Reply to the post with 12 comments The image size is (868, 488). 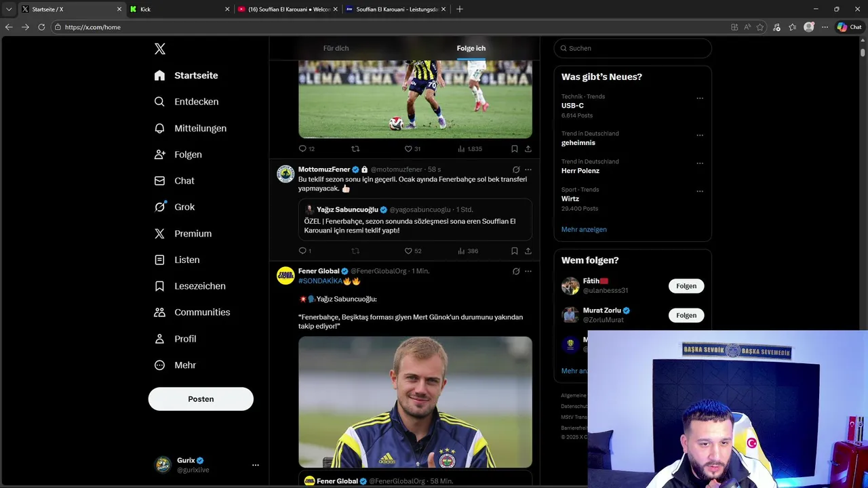(x=307, y=148)
